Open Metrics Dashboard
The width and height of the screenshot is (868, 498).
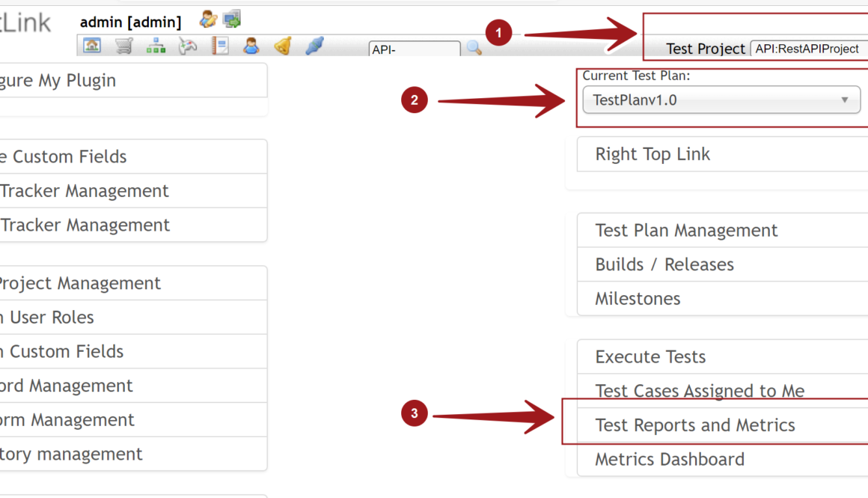tap(670, 460)
